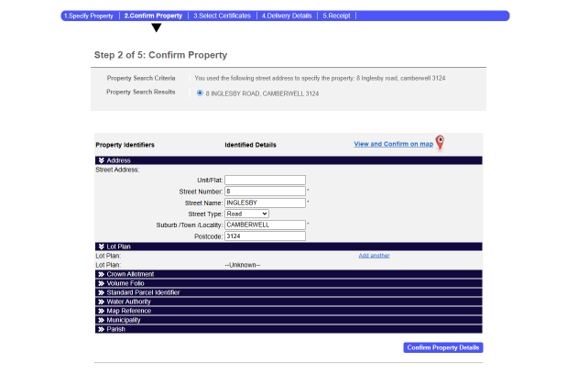Viewport: 567px width, 373px height.
Task: Click the red map pin icon
Action: [440, 142]
